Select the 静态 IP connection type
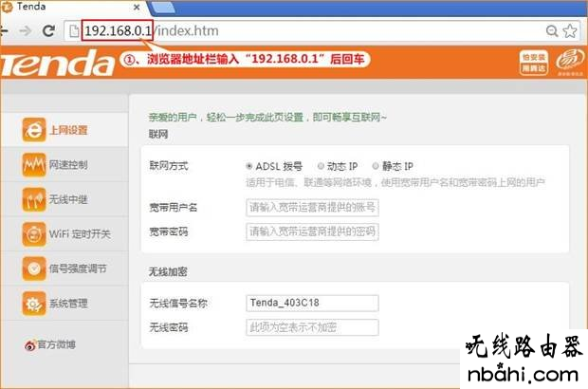588x389 pixels. pos(376,166)
